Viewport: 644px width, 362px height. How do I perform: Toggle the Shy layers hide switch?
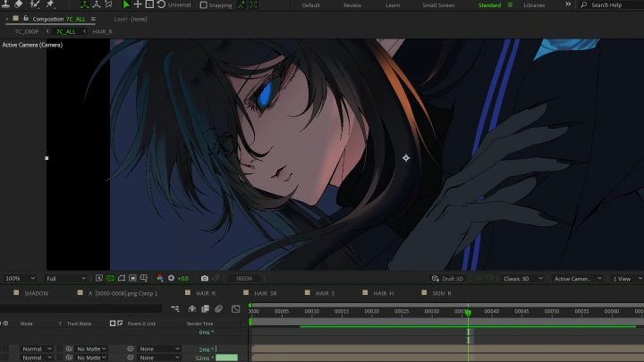point(191,308)
